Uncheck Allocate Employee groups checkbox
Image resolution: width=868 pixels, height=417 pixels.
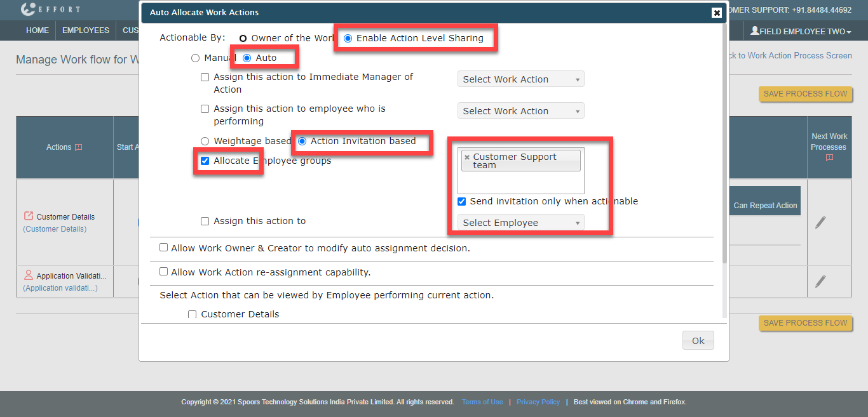click(205, 161)
